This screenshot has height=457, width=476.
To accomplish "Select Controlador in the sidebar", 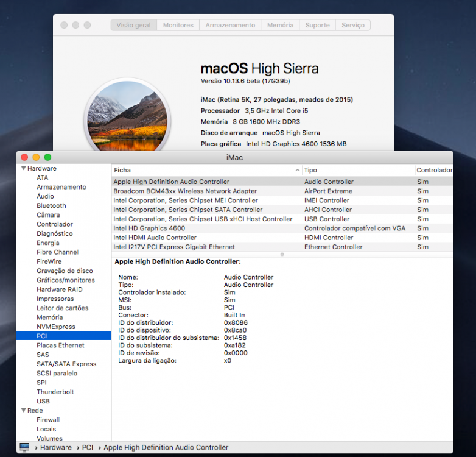I will [x=55, y=224].
